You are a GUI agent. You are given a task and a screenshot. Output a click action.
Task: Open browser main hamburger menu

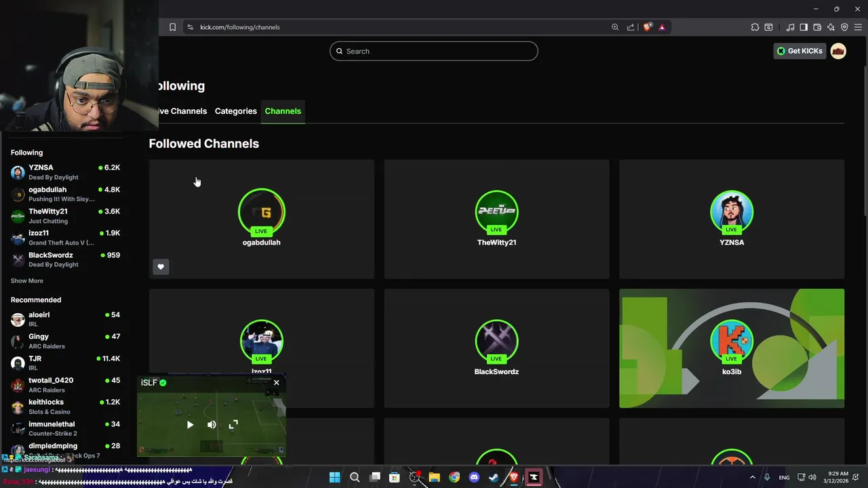[x=858, y=27]
